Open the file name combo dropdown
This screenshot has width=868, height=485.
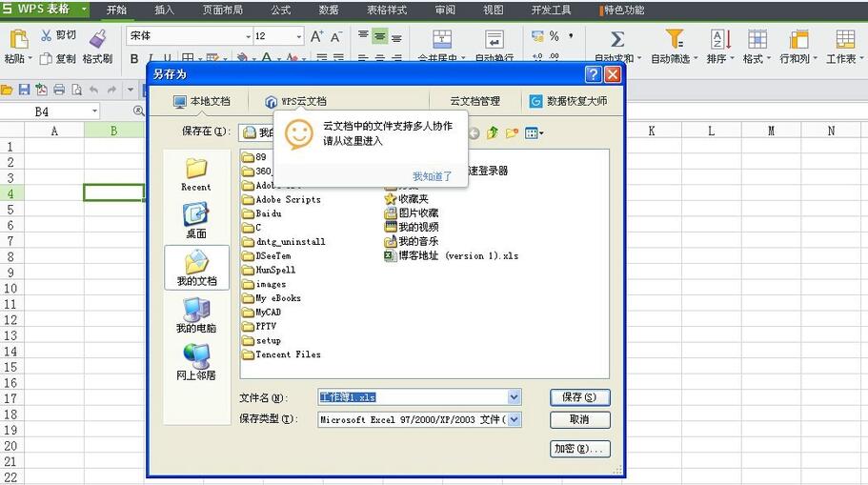click(514, 397)
